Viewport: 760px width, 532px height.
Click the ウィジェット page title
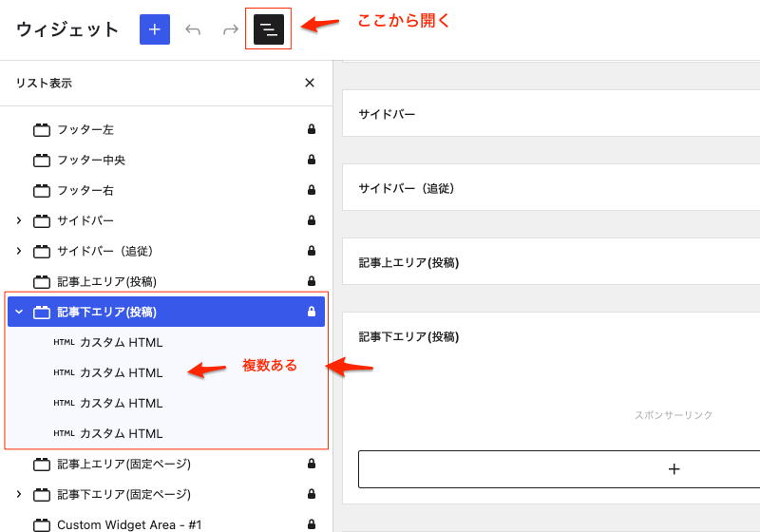coord(67,29)
